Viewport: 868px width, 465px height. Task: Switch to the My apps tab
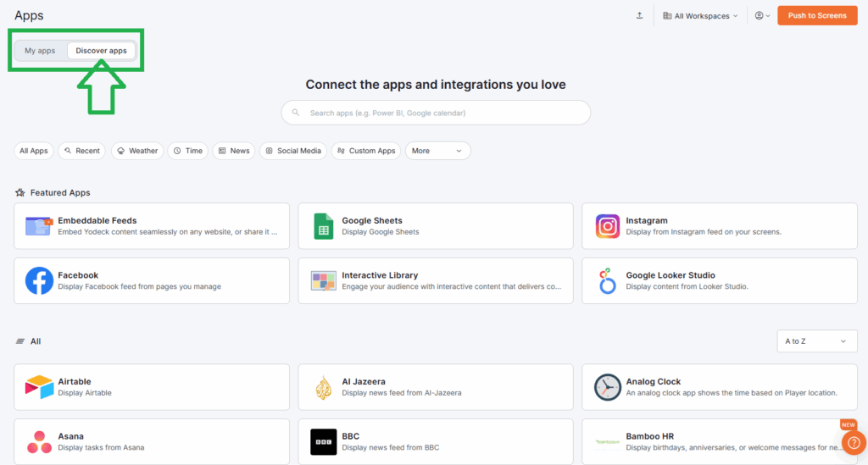tap(40, 51)
